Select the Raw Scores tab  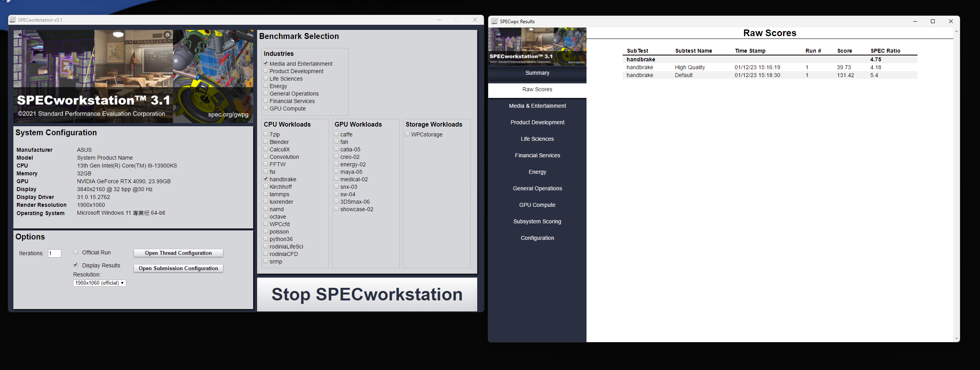click(537, 90)
